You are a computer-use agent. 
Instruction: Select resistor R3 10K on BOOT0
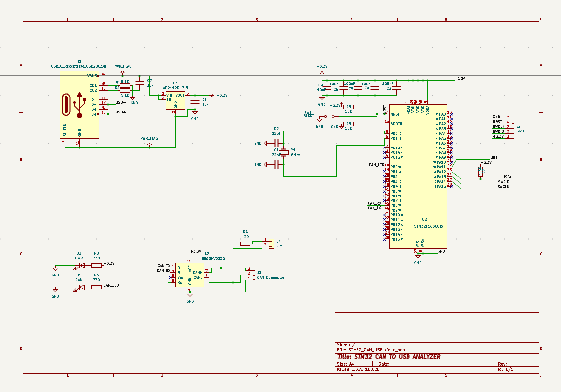(x=348, y=124)
